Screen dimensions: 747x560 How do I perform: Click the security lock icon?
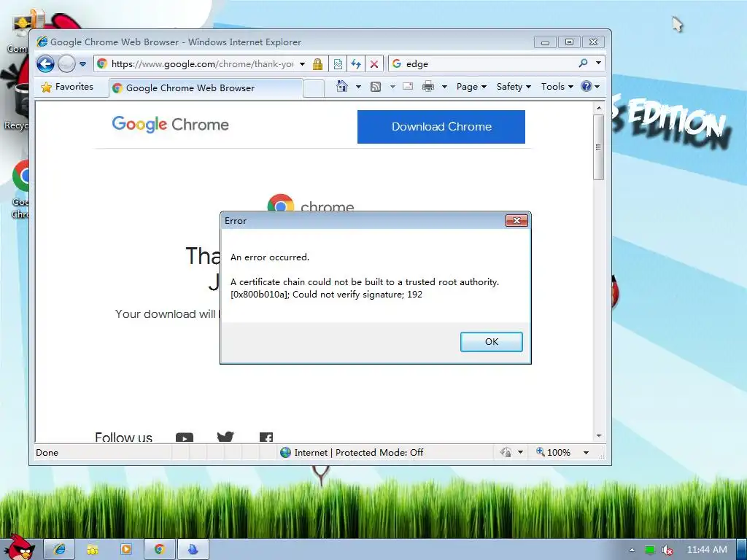pos(318,64)
